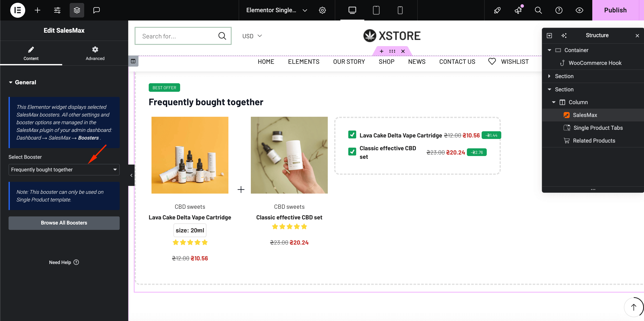The width and height of the screenshot is (644, 321).
Task: Click the Elementor logo menu icon
Action: pos(18,10)
